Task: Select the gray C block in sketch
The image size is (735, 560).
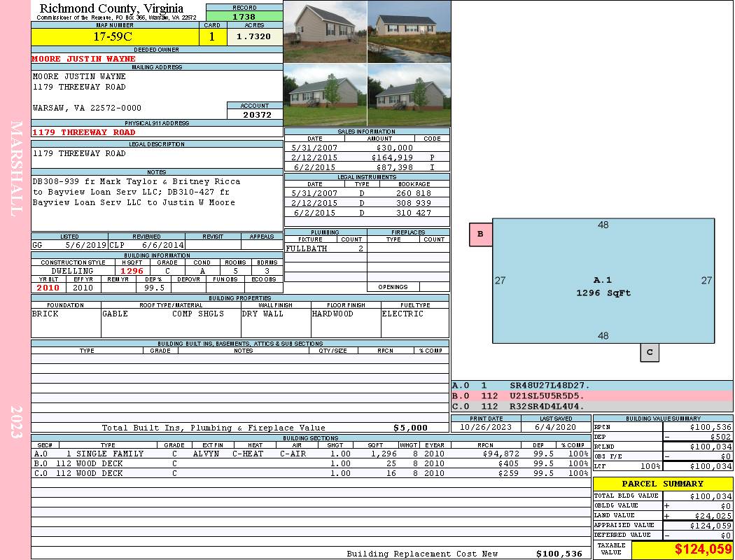Action: tap(650, 352)
